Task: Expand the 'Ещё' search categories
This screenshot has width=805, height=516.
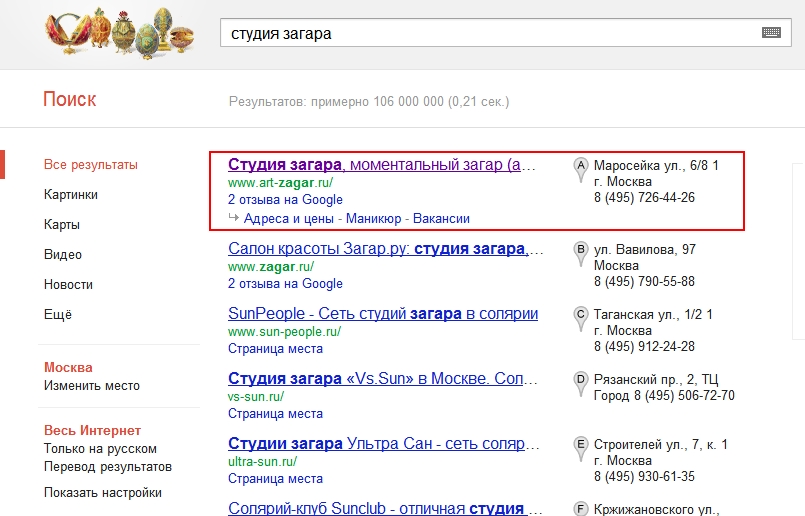Action: [x=58, y=314]
